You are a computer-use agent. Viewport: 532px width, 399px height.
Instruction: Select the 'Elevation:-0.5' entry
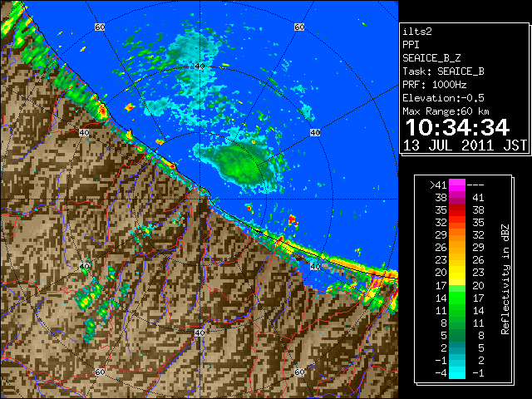click(x=443, y=98)
